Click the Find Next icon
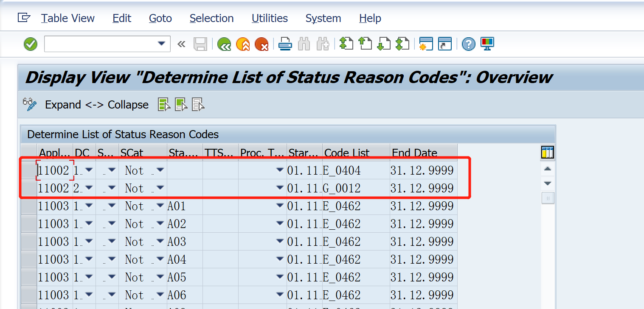 tap(323, 44)
